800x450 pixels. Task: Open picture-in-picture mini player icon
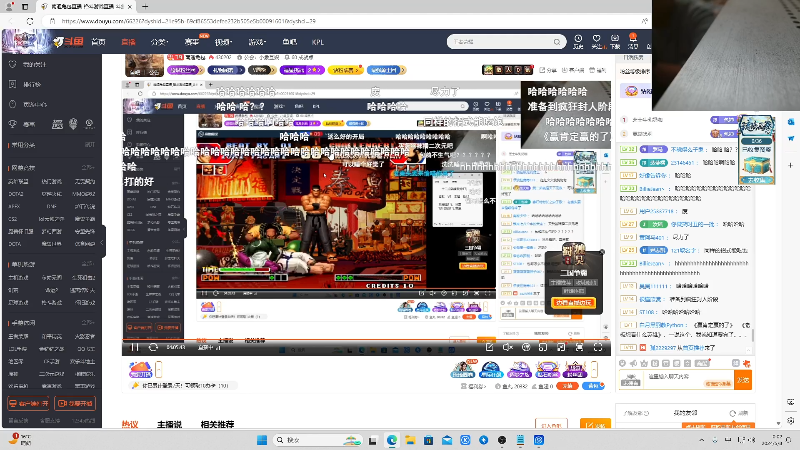tap(543, 347)
